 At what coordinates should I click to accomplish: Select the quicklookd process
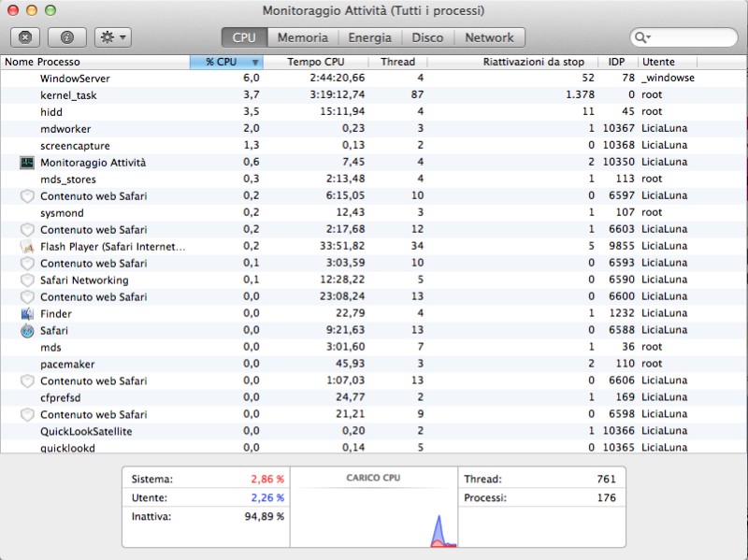point(373,448)
